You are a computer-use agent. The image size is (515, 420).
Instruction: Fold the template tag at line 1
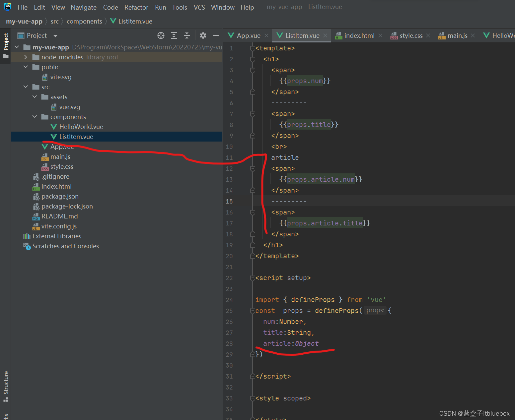point(253,48)
